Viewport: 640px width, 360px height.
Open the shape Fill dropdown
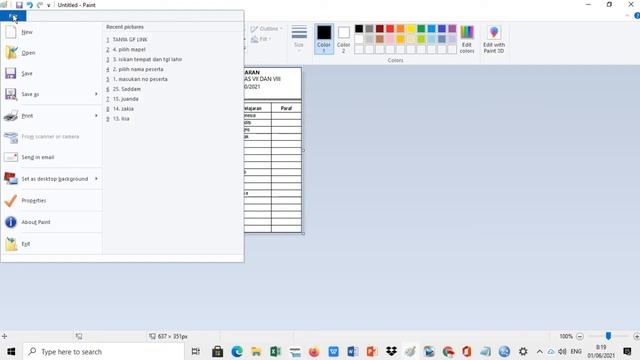click(261, 39)
